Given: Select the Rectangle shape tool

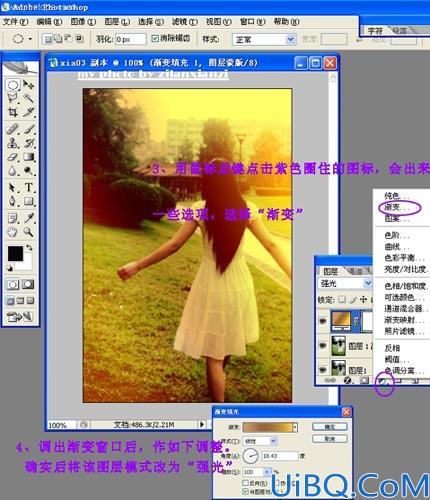Looking at the screenshot, I should (x=29, y=201).
